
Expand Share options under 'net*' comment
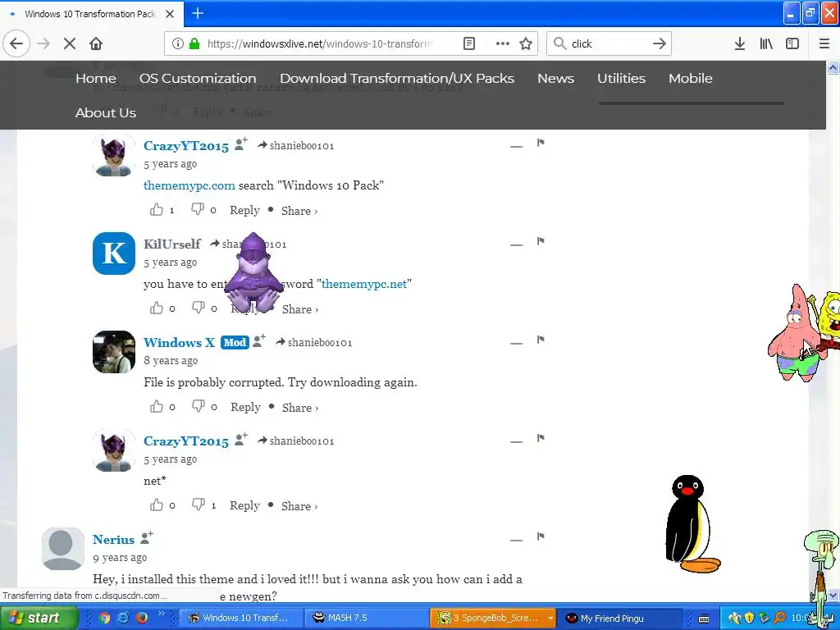pos(299,506)
